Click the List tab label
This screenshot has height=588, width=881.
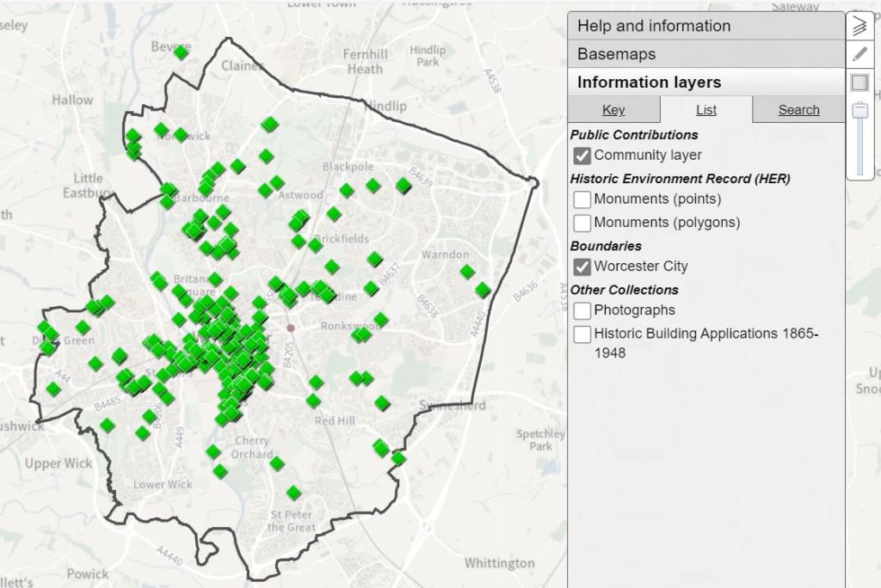click(706, 110)
